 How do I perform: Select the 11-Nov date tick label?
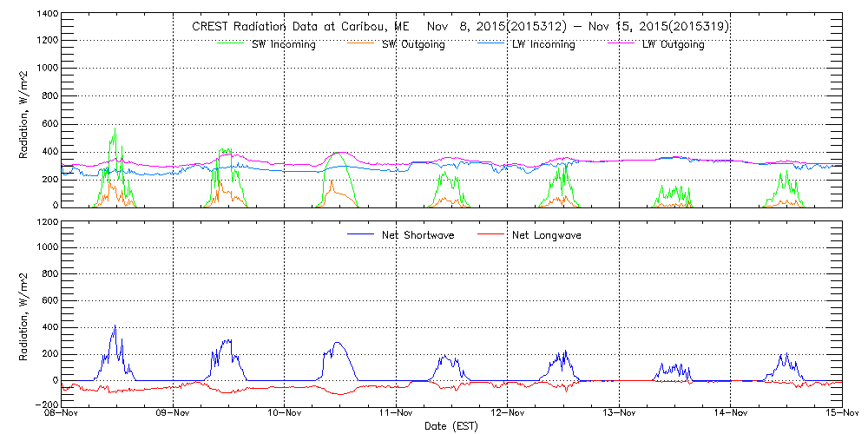[x=397, y=414]
